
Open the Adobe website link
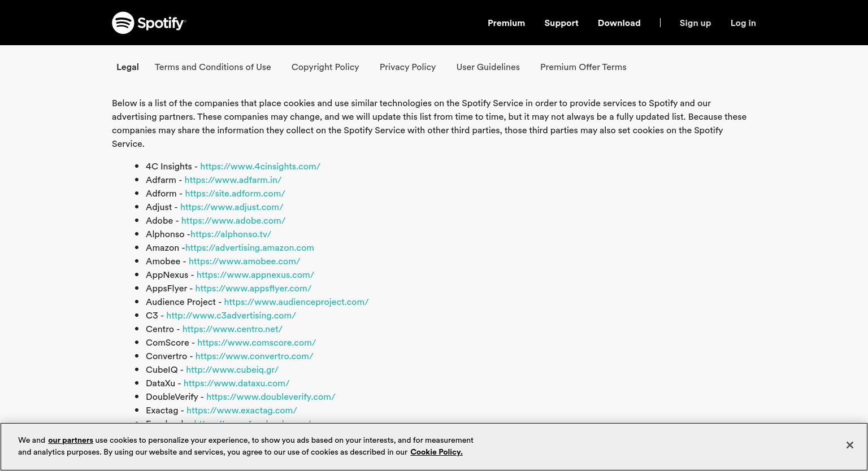(233, 220)
